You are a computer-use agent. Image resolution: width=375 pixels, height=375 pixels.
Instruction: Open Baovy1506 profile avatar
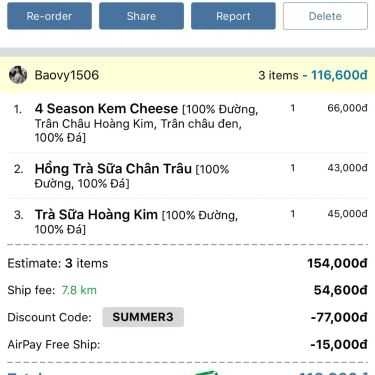[x=18, y=75]
